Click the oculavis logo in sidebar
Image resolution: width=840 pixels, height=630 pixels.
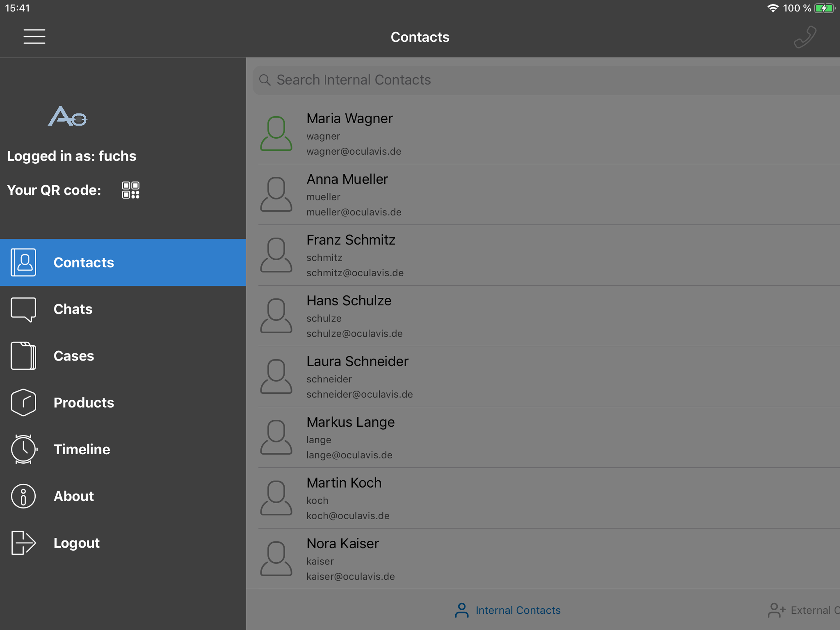pyautogui.click(x=68, y=116)
